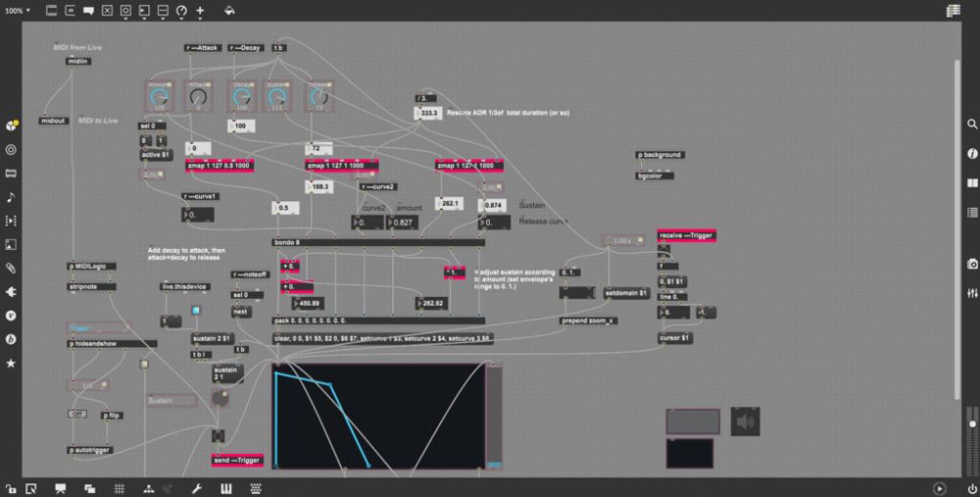Screen dimensions: 980x497
Task: Toggle the grid display in bottom toolbar
Action: pos(119,488)
